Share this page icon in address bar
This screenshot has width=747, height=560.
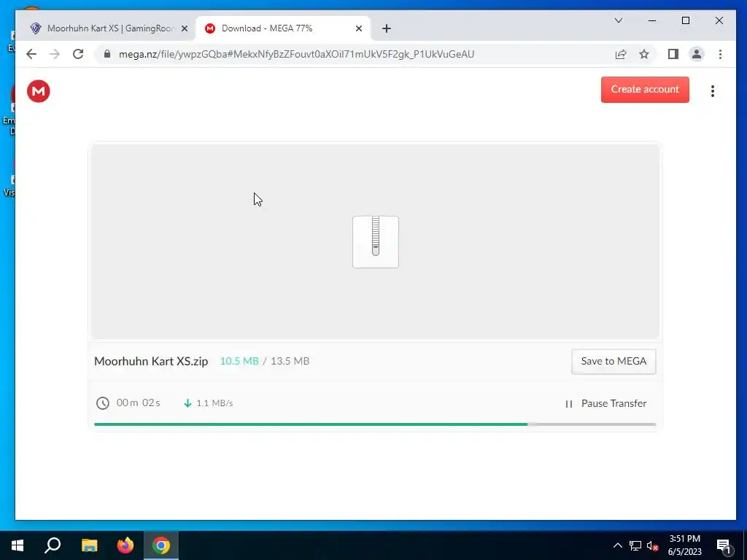[621, 54]
